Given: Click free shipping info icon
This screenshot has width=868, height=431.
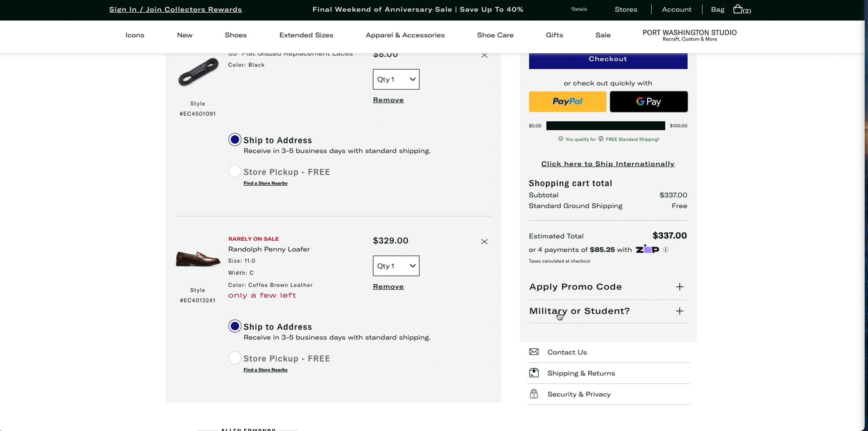Looking at the screenshot, I should point(601,139).
